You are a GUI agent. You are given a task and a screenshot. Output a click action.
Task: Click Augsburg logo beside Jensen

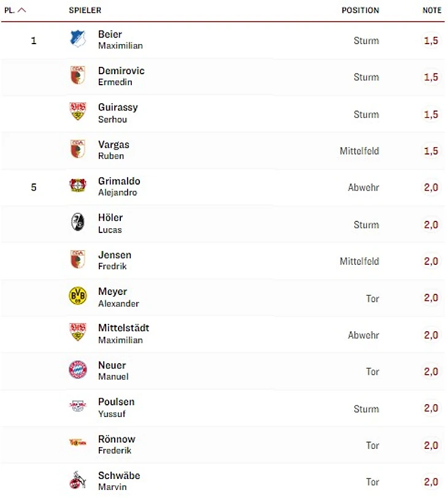[x=78, y=260]
